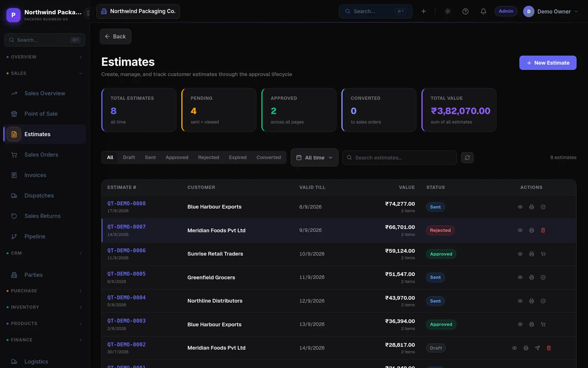Convert QT-DEMO-0003 to sales order cart icon
This screenshot has width=588, height=368.
[543, 325]
